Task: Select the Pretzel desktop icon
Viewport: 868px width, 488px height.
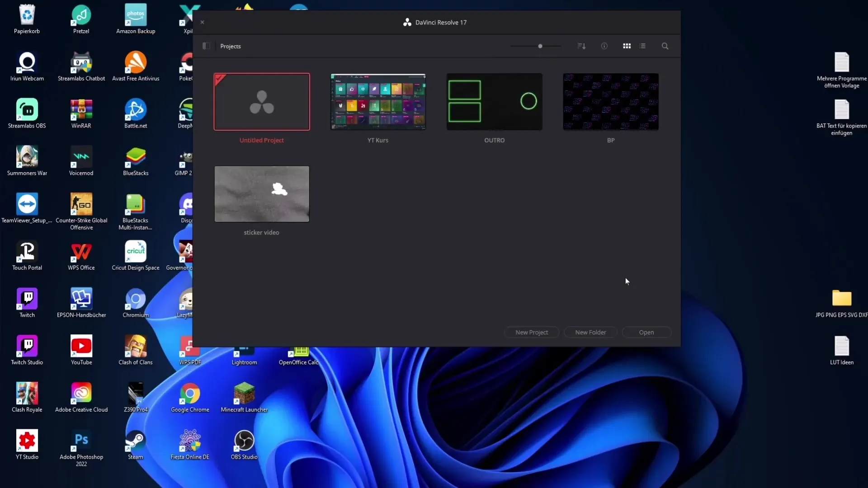Action: 81,19
